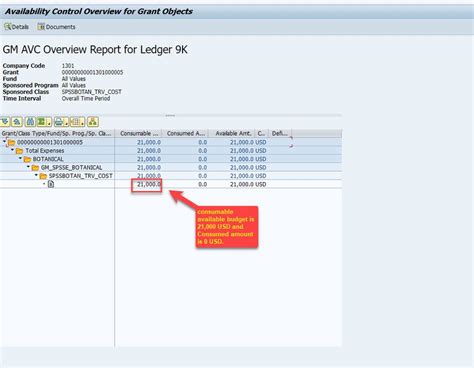Click the Expand All Nodes toolbar icon
Image resolution: width=474 pixels, height=368 pixels.
pos(5,122)
